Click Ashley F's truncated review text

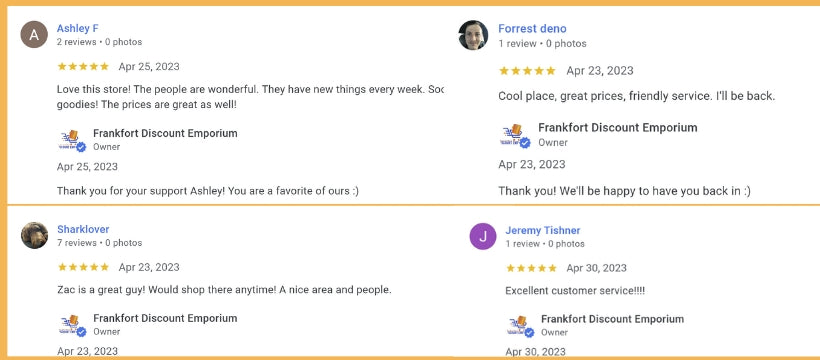(250, 97)
